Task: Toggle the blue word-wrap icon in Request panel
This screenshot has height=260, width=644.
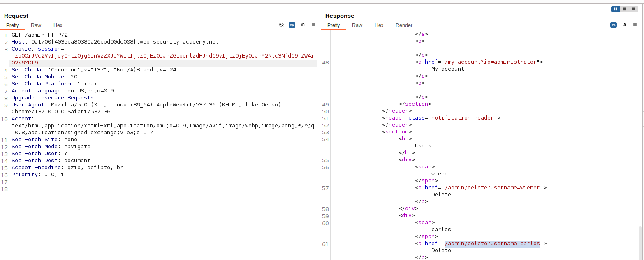Action: click(x=292, y=25)
